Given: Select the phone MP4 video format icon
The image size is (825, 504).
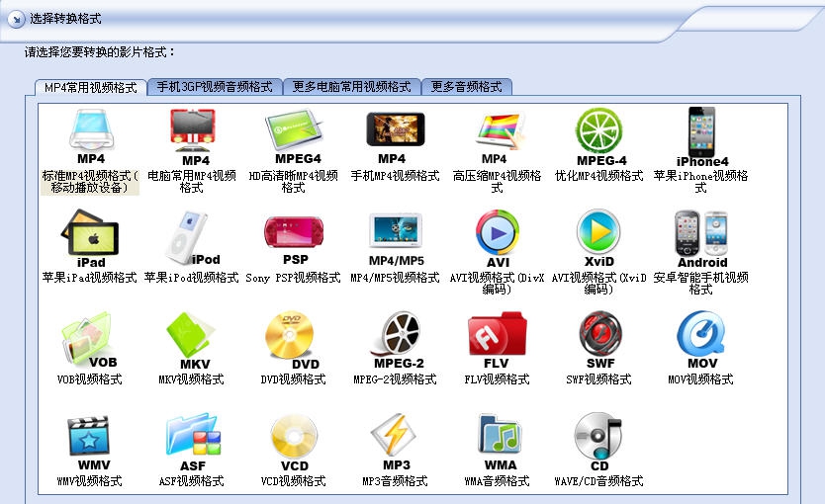Looking at the screenshot, I should point(395,135).
